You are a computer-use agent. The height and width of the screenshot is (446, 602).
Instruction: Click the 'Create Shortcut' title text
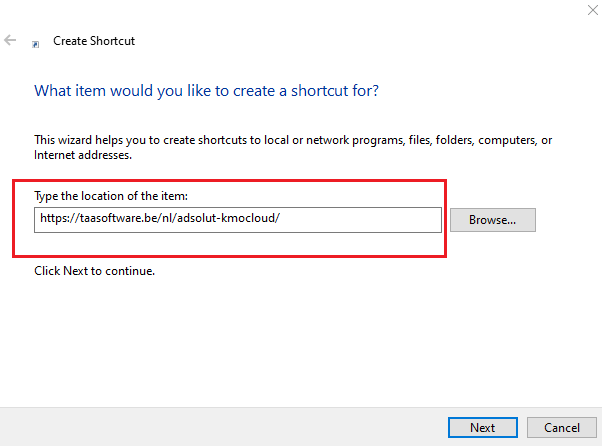[94, 41]
